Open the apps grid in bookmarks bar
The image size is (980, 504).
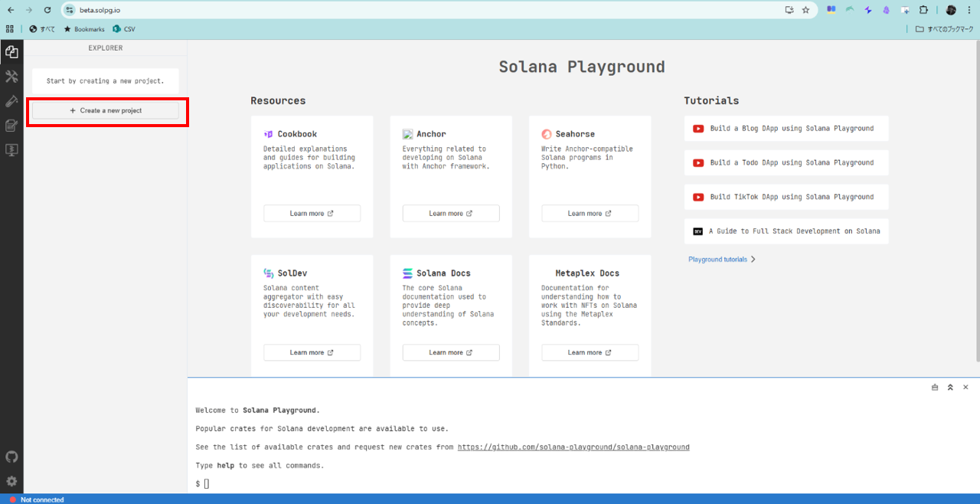10,29
